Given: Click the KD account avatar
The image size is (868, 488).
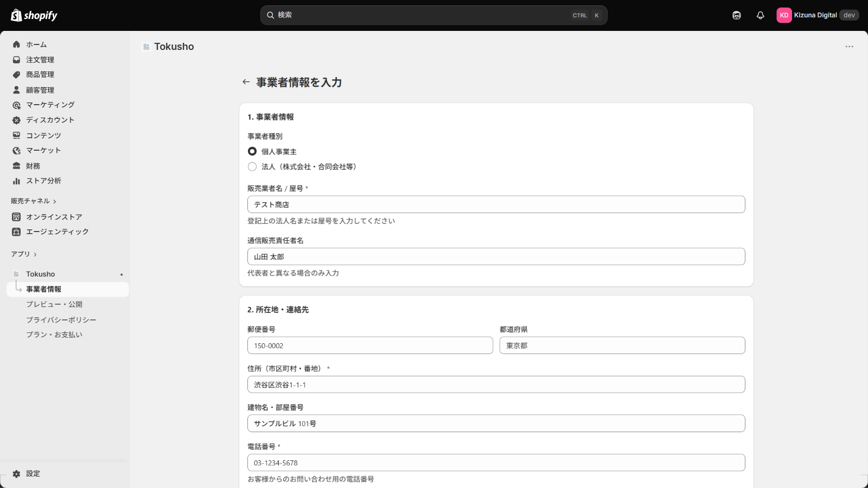Looking at the screenshot, I should tap(784, 15).
